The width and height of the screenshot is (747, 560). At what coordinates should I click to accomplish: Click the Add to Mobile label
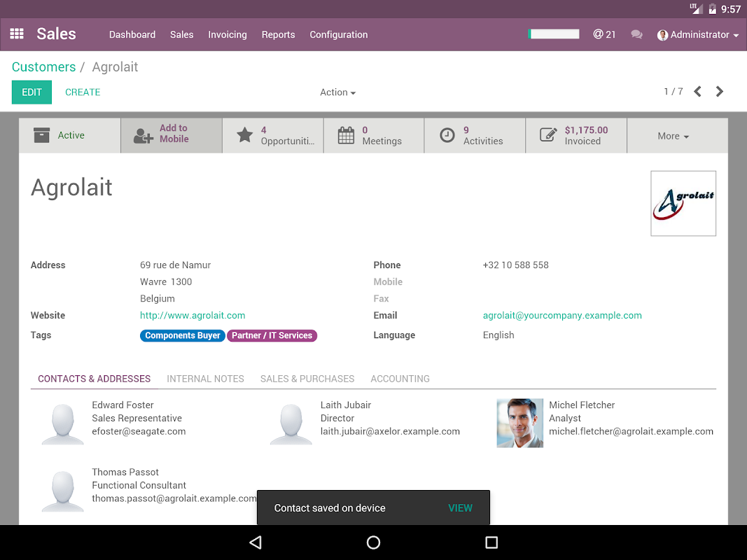coord(174,133)
